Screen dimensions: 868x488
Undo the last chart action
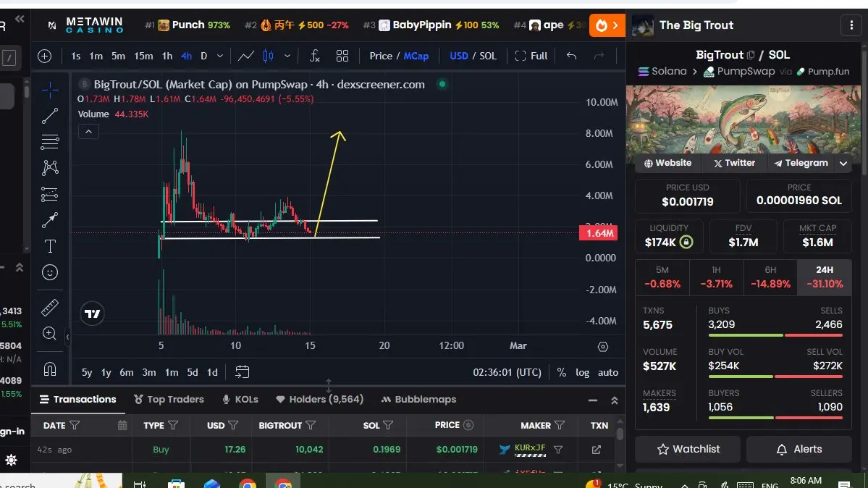[x=571, y=56]
